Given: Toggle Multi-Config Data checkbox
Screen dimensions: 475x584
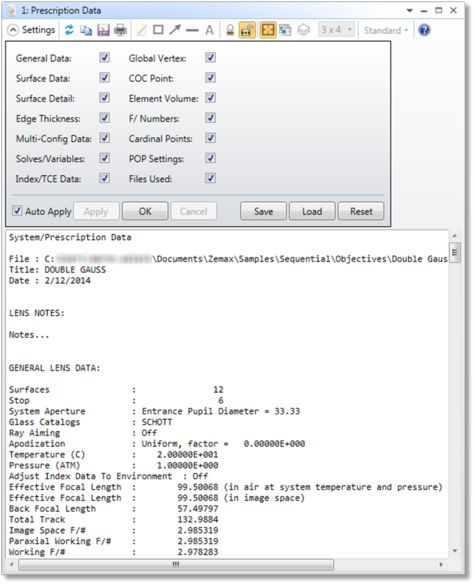Looking at the screenshot, I should tap(104, 138).
